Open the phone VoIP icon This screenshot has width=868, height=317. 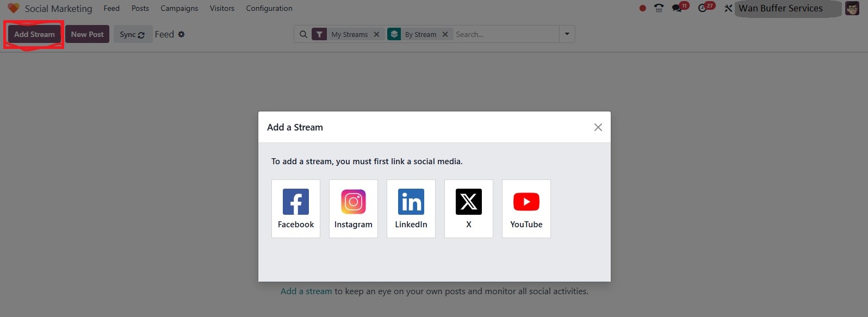659,8
